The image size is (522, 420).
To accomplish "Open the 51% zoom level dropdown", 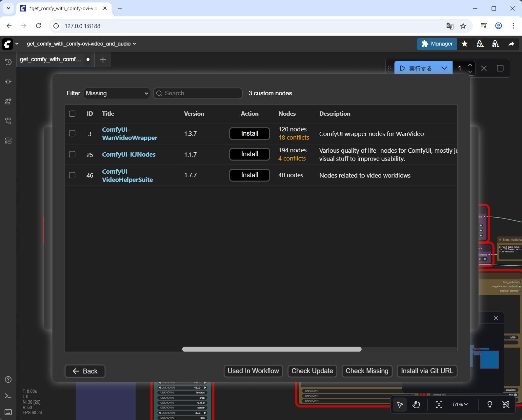I will tap(460, 405).
